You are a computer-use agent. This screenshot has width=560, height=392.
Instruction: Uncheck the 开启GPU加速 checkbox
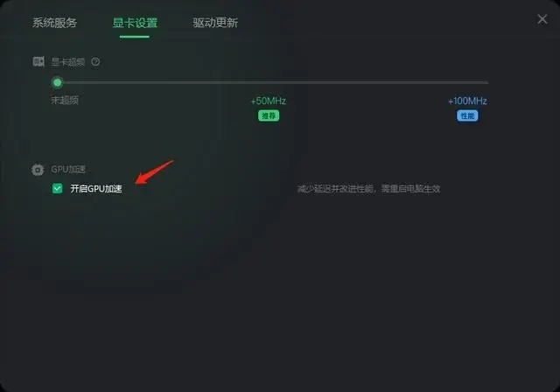57,188
